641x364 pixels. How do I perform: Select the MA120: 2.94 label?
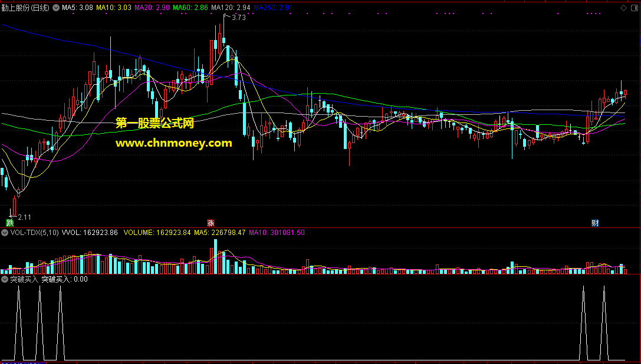[231, 8]
